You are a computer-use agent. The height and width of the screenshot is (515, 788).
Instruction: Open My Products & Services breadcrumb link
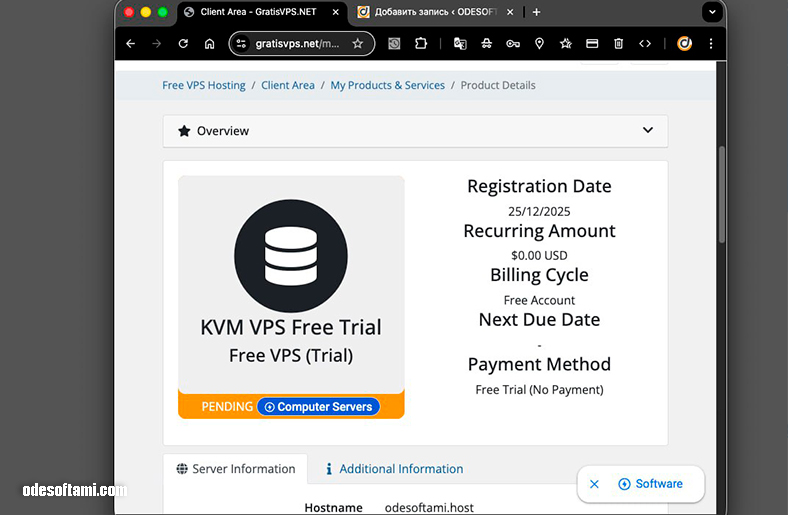(x=387, y=85)
